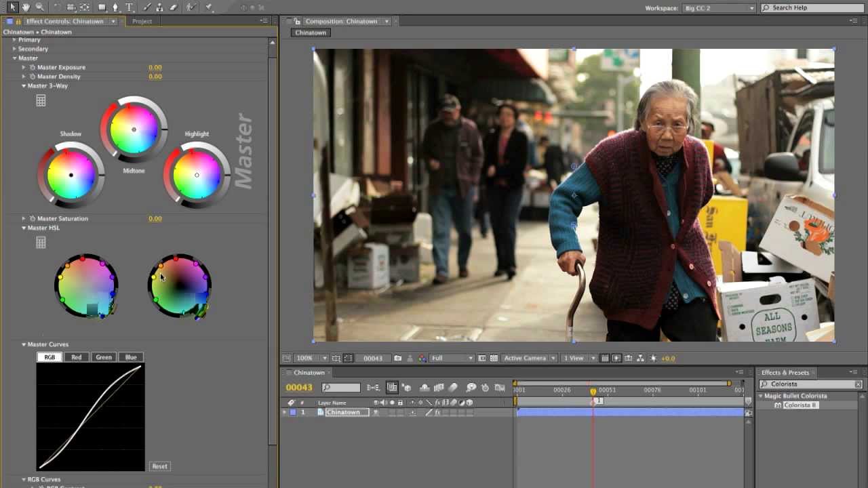Viewport: 868px width, 488px height.
Task: Open the Workspace dropdown
Action: pos(719,8)
